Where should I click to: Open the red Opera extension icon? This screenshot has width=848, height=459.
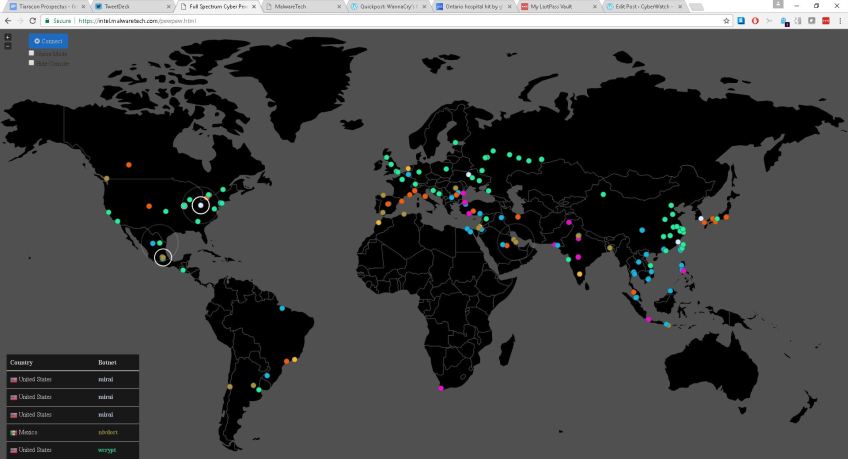pos(755,20)
